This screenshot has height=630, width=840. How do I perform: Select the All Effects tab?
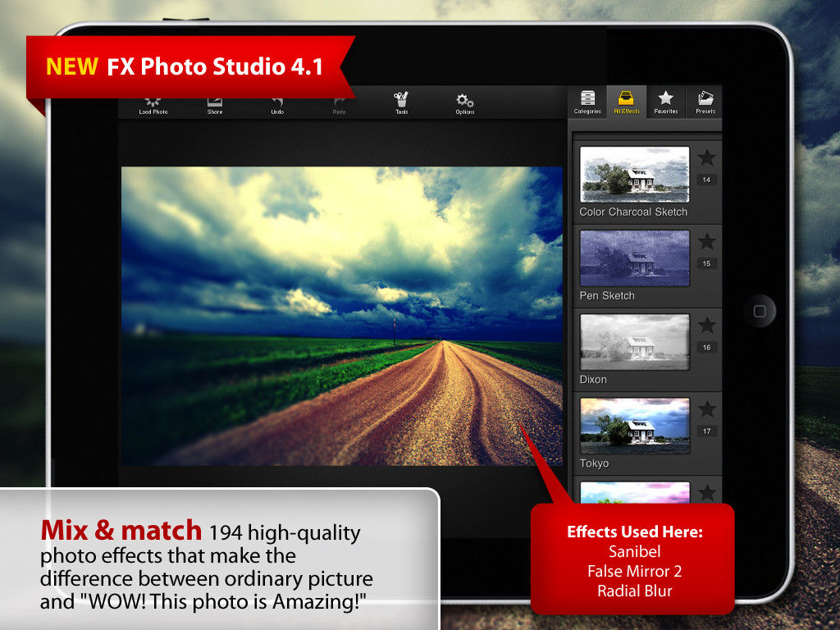(626, 102)
